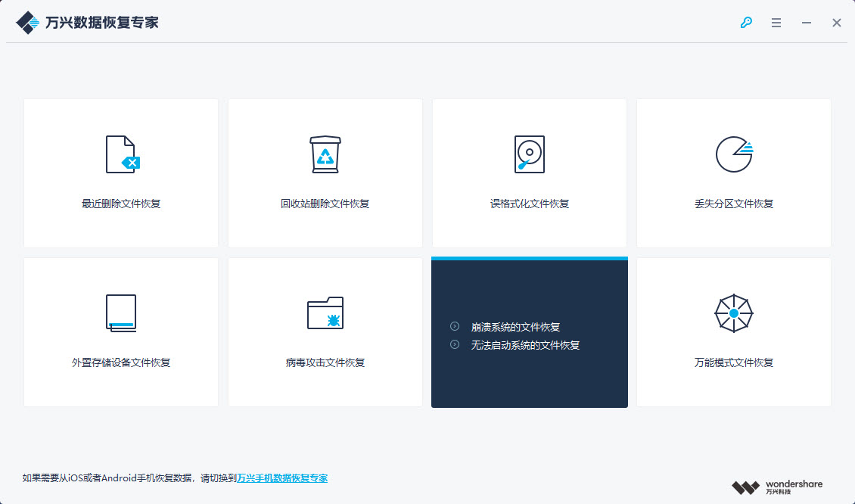Choose 无法启动系统的文件恢复 option
855x504 pixels.
coord(525,345)
